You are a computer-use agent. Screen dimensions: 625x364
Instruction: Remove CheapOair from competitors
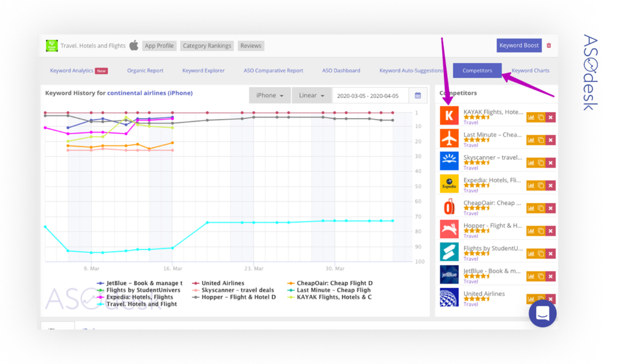click(x=551, y=208)
